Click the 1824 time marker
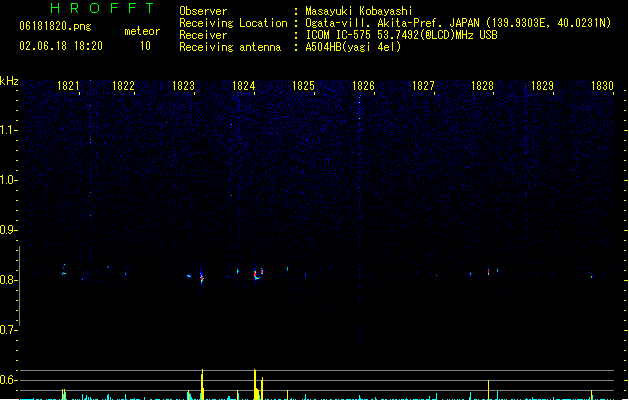 coord(243,86)
